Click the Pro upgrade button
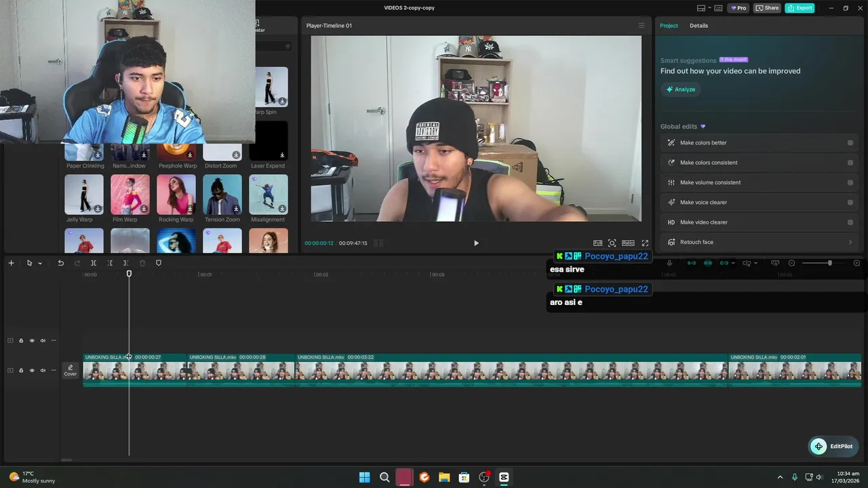Screen dimensions: 868x488 click(738, 8)
